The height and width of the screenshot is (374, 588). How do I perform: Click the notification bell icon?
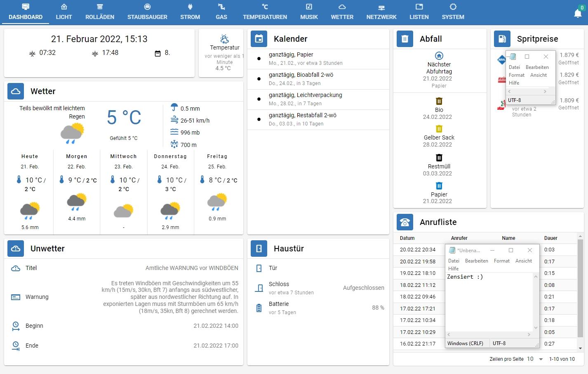tap(578, 14)
